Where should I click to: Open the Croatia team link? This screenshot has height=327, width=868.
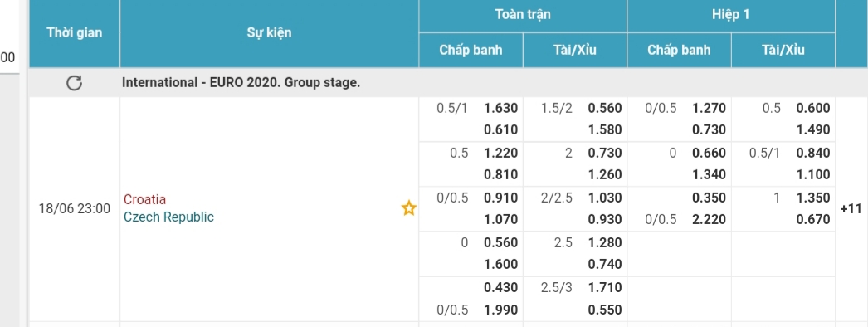coord(144,199)
